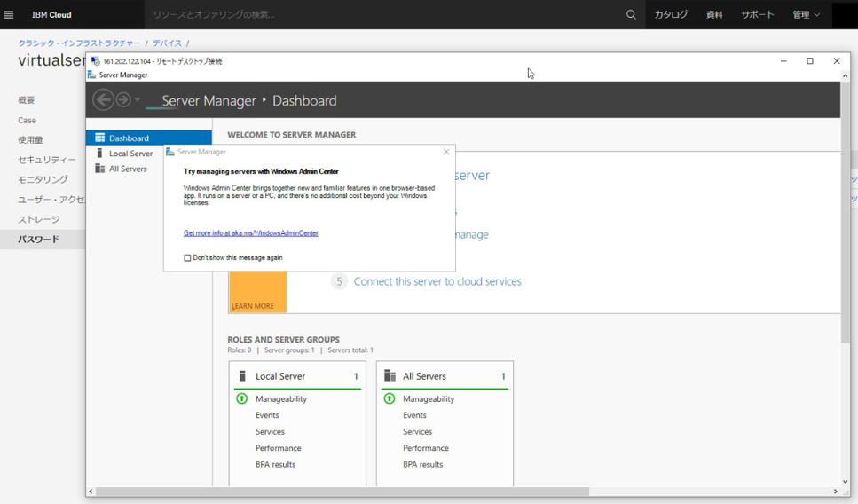Image resolution: width=858 pixels, height=504 pixels.
Task: Check Don't show this message again
Action: [x=187, y=258]
